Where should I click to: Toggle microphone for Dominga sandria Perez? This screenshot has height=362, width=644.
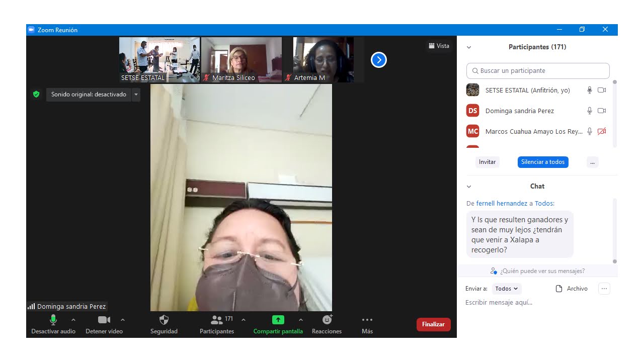point(590,111)
